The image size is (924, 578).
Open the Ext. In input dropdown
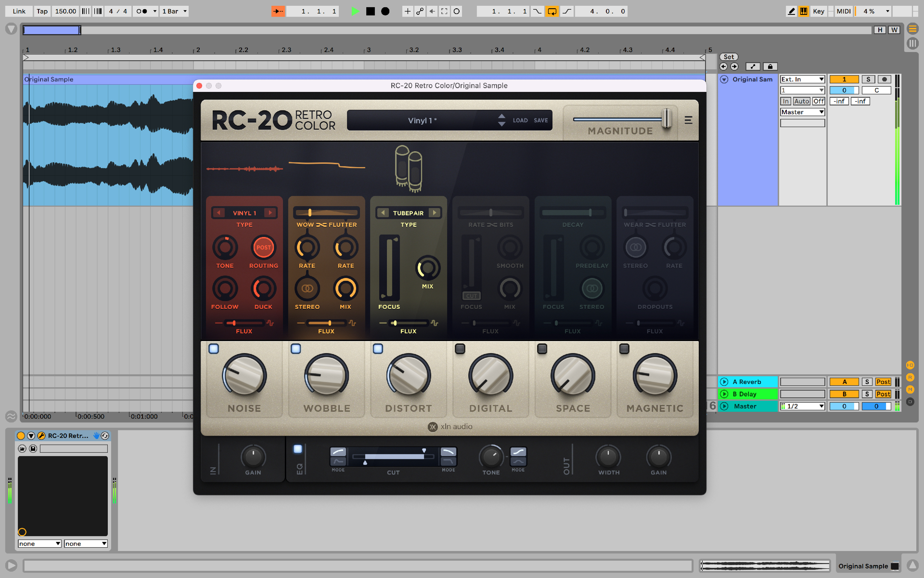click(802, 79)
